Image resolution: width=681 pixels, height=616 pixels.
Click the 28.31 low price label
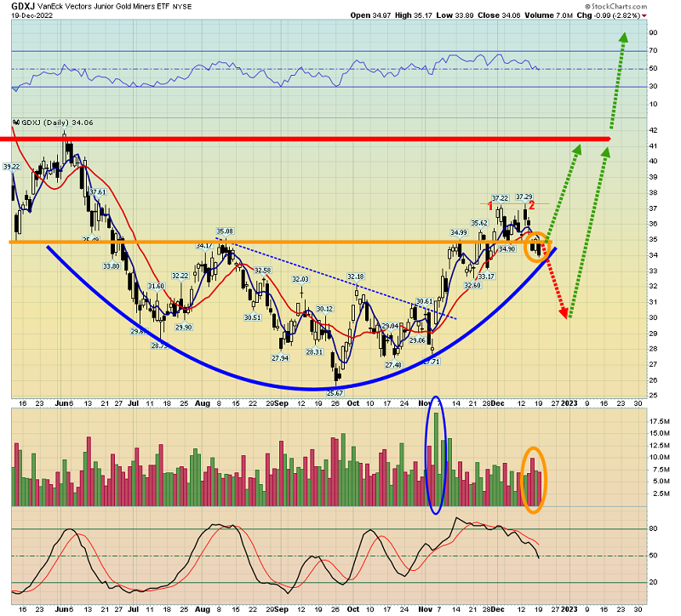(314, 352)
